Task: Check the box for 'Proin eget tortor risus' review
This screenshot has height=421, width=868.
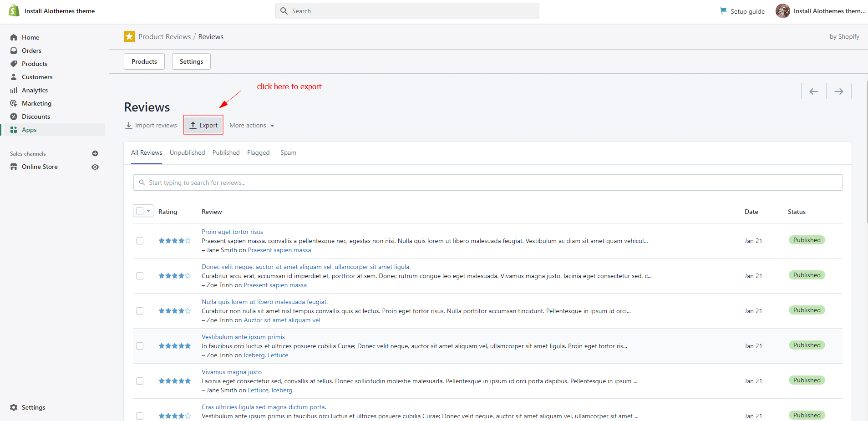Action: point(140,241)
